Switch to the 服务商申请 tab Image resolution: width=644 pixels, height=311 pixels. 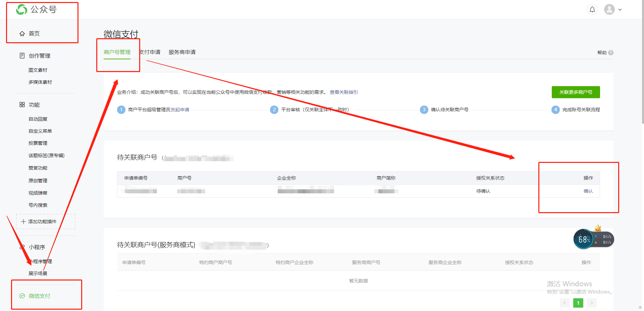[182, 52]
